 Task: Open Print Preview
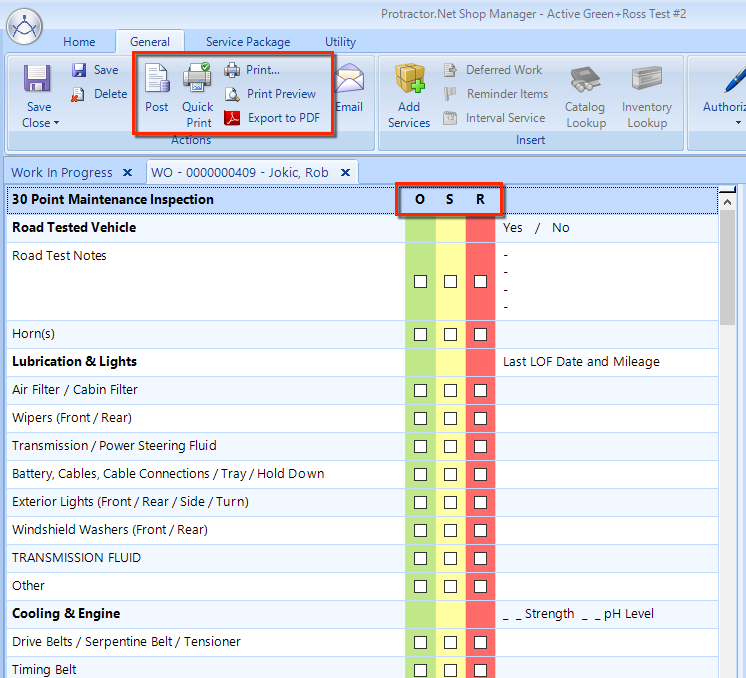point(270,94)
